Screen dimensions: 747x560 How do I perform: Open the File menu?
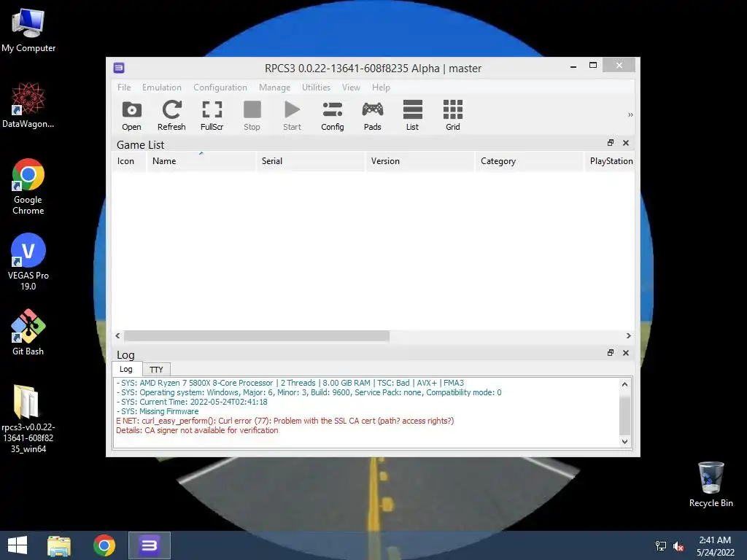(124, 87)
